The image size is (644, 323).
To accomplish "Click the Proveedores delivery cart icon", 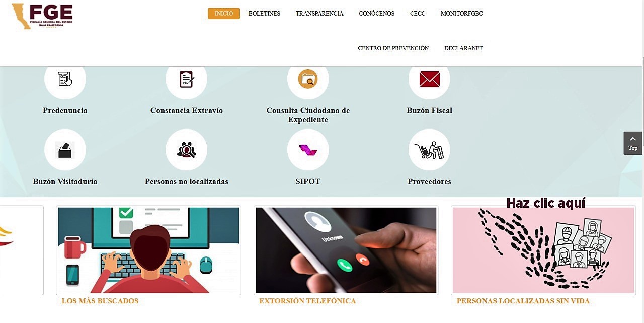I will [x=429, y=150].
